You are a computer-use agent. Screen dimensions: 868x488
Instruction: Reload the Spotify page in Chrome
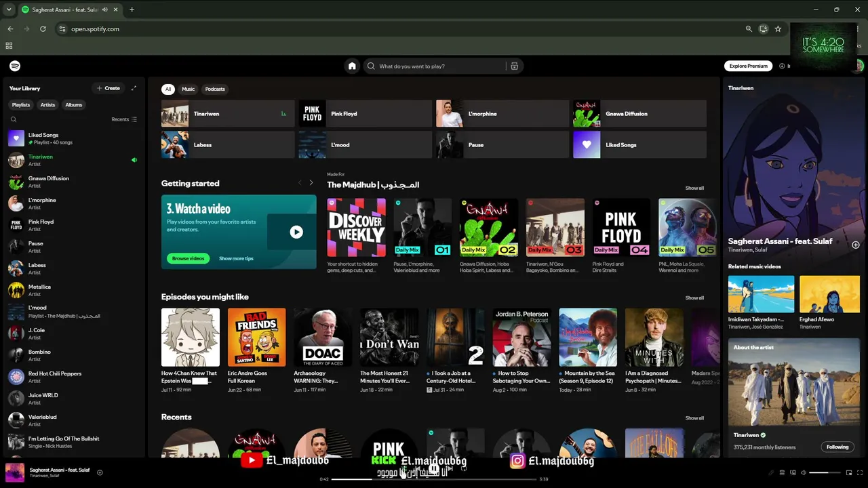coord(43,29)
